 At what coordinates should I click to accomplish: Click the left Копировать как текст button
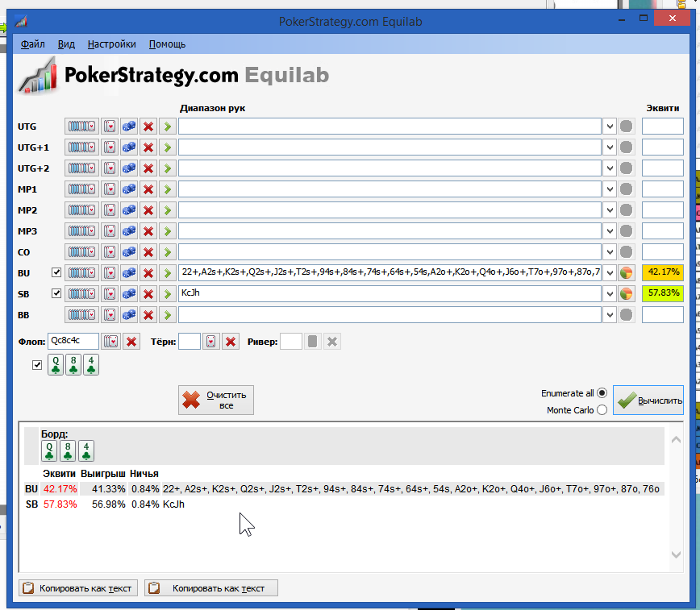(78, 588)
